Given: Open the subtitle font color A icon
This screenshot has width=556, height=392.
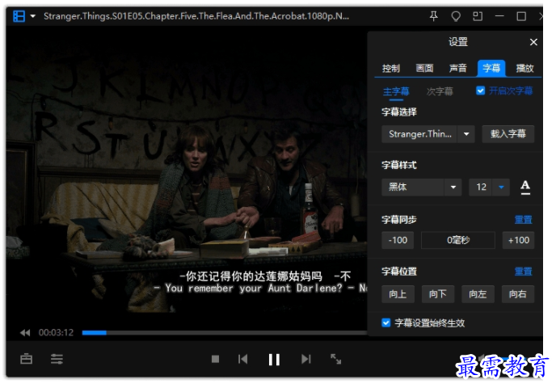Looking at the screenshot, I should [x=525, y=187].
